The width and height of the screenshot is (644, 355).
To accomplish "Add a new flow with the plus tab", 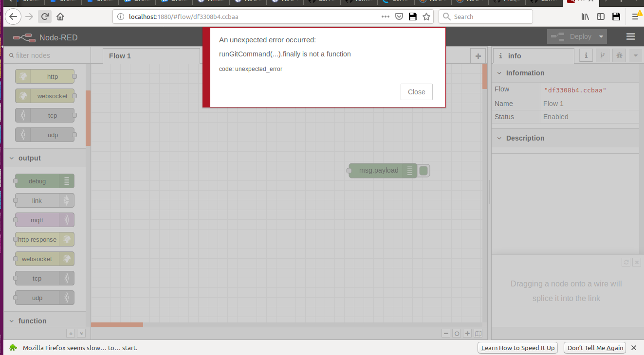I will [478, 55].
